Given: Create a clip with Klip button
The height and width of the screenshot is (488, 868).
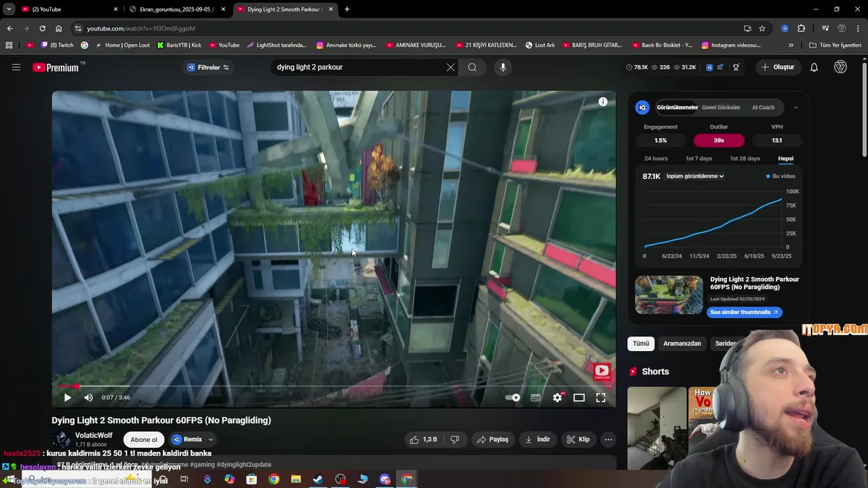Looking at the screenshot, I should pos(578,439).
